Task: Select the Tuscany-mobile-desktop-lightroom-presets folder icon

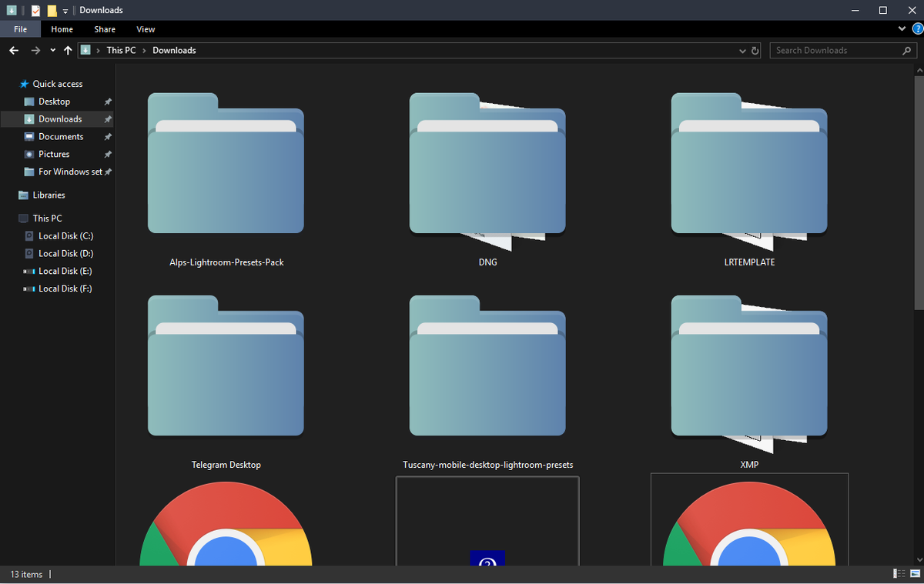Action: (487, 365)
